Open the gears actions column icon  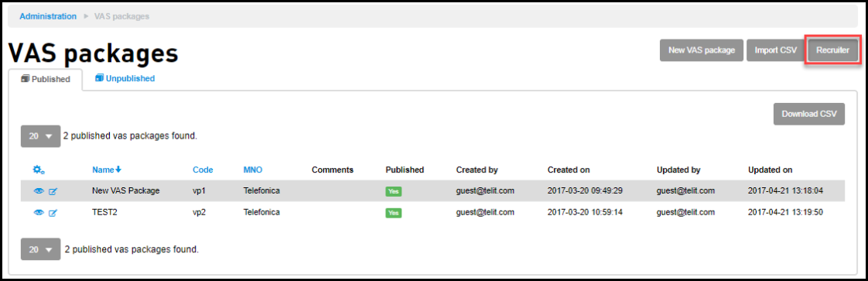[39, 170]
